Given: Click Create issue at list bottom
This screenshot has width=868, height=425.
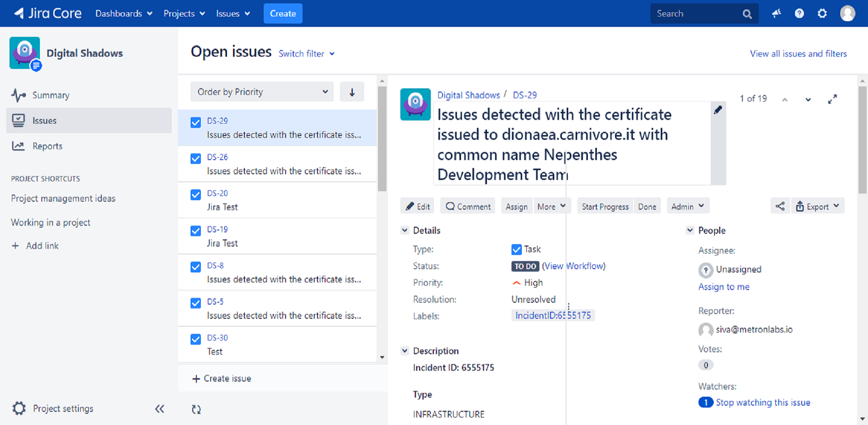Looking at the screenshot, I should 222,378.
